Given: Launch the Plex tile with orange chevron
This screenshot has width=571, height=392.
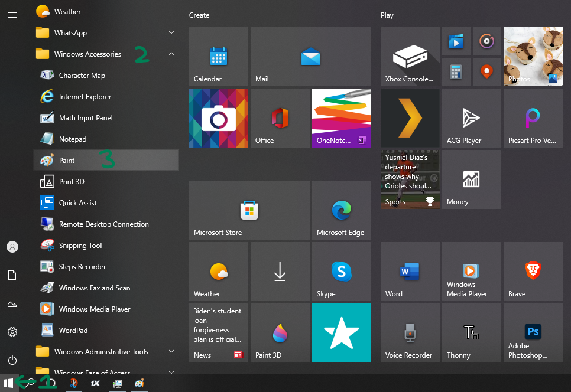Looking at the screenshot, I should point(410,118).
